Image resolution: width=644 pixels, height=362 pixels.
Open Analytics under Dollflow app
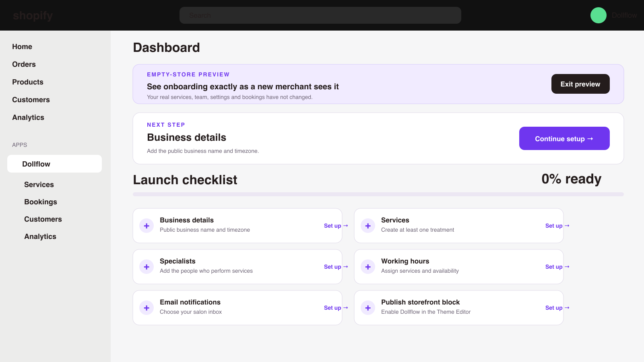click(x=40, y=237)
